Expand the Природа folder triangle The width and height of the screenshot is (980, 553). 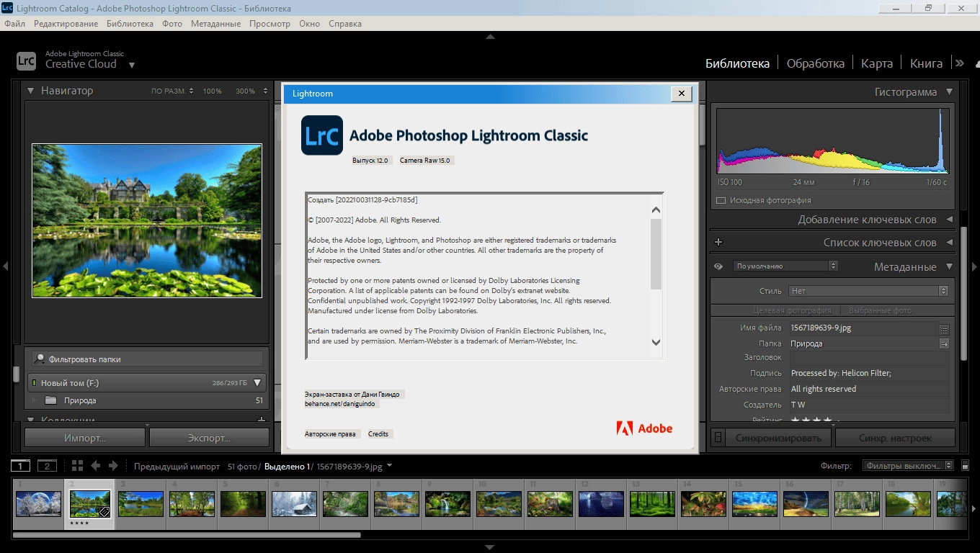click(35, 400)
